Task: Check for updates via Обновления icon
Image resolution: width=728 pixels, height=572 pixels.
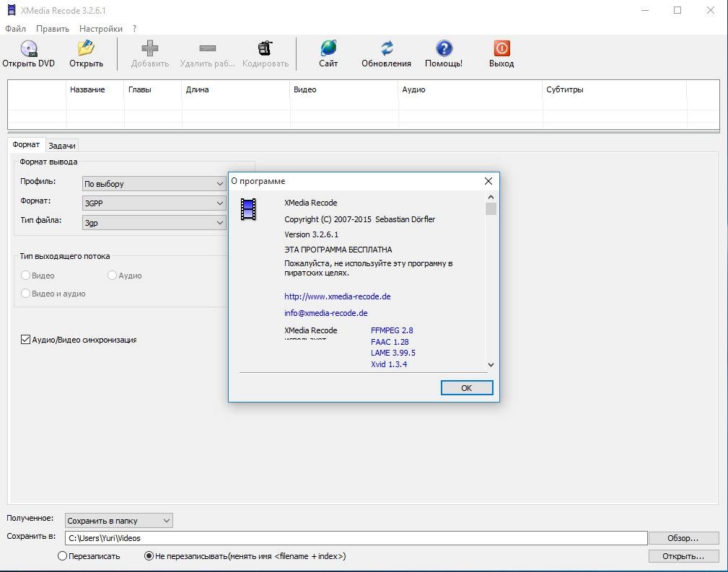Action: tap(386, 48)
